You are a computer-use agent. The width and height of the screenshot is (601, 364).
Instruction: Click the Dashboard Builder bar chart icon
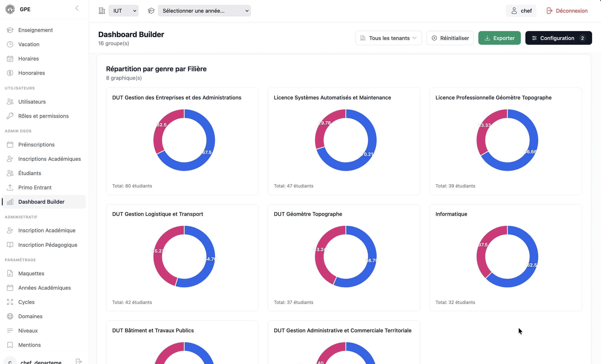pos(10,202)
